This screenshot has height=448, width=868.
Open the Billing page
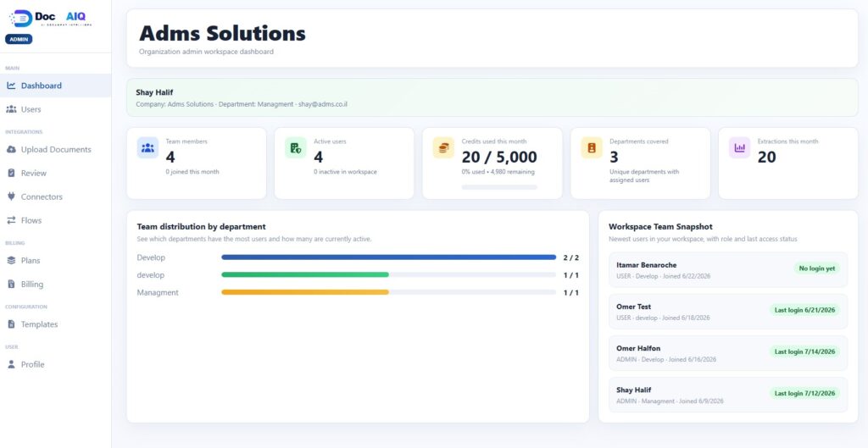pyautogui.click(x=55, y=285)
